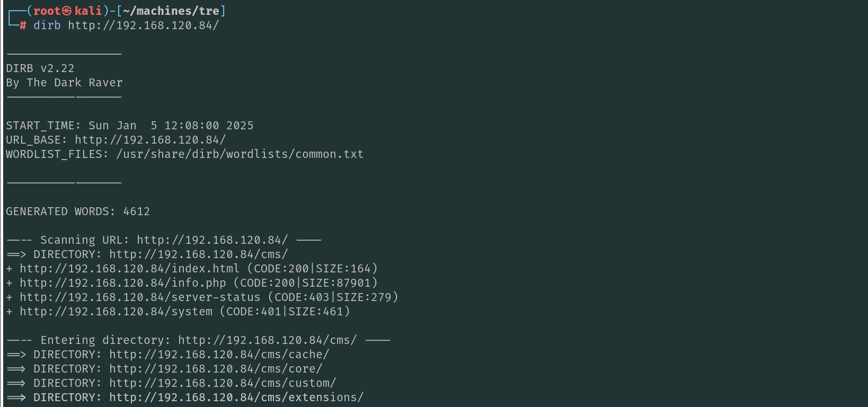Viewport: 868px width, 407px height.
Task: Click the DIRB v2.22 banner text
Action: coord(40,68)
